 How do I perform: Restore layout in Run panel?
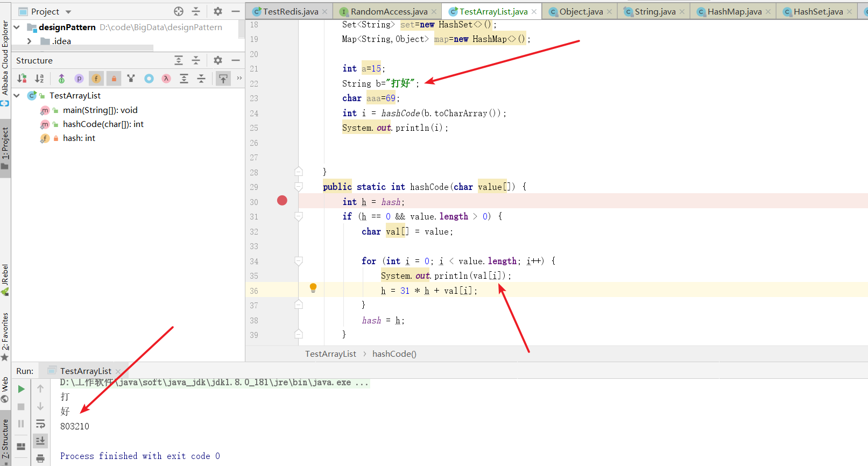(21, 447)
